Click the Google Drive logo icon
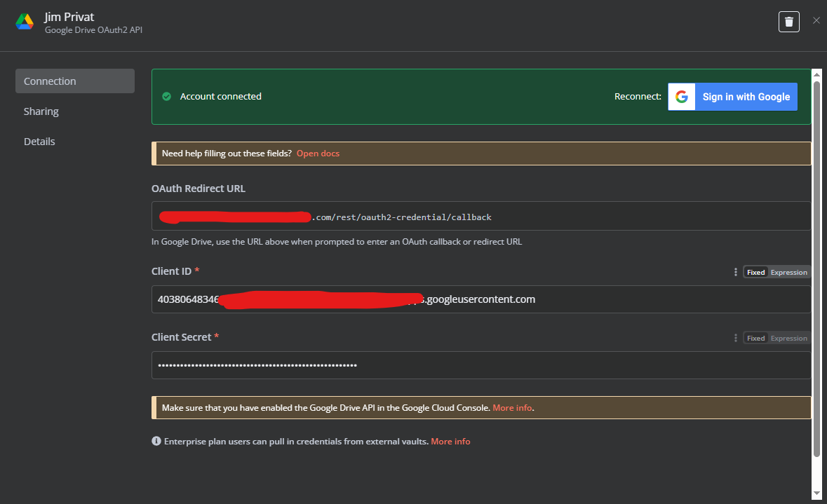The width and height of the screenshot is (827, 504). point(25,22)
